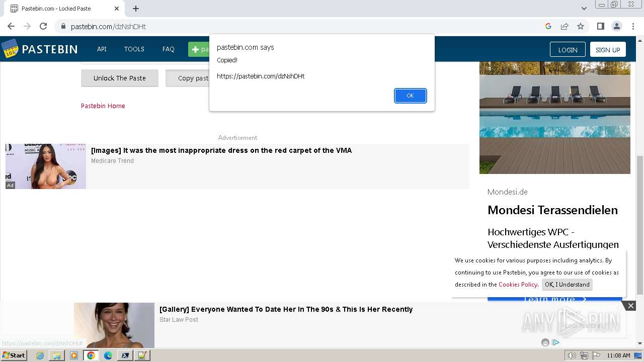Click Unlock The Paste button
The width and height of the screenshot is (644, 362).
tap(120, 78)
